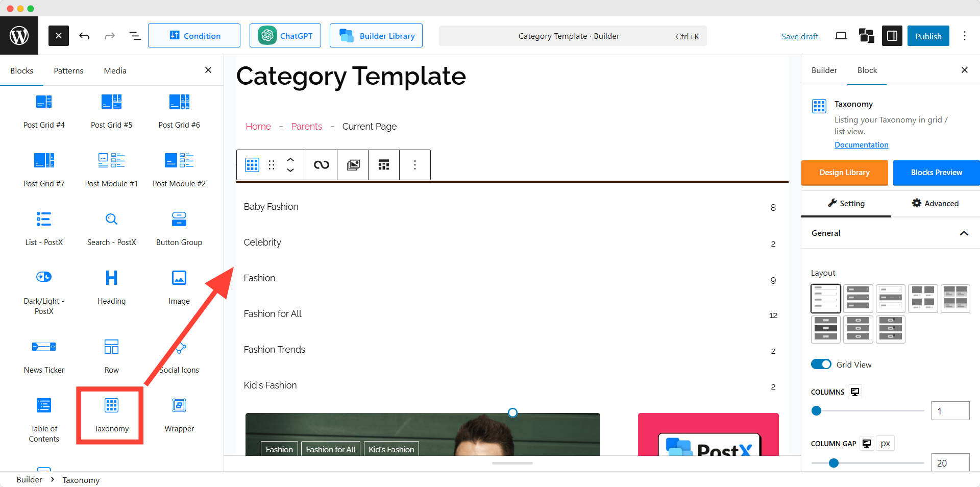Screen dimensions: 980x487
Task: Insert the Post Grid #5 block
Action: point(111,111)
